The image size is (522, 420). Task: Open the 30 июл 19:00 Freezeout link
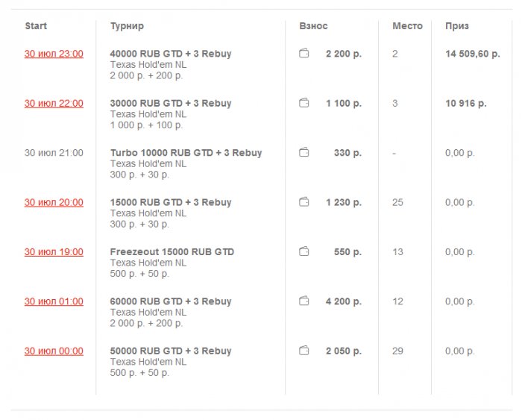pyautogui.click(x=54, y=252)
